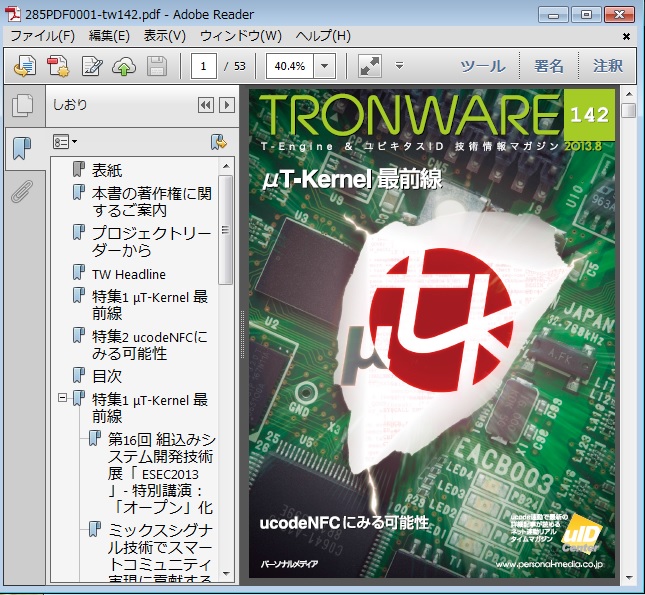Click bookmark list scroll up arrow
This screenshot has height=595, width=645.
click(226, 166)
